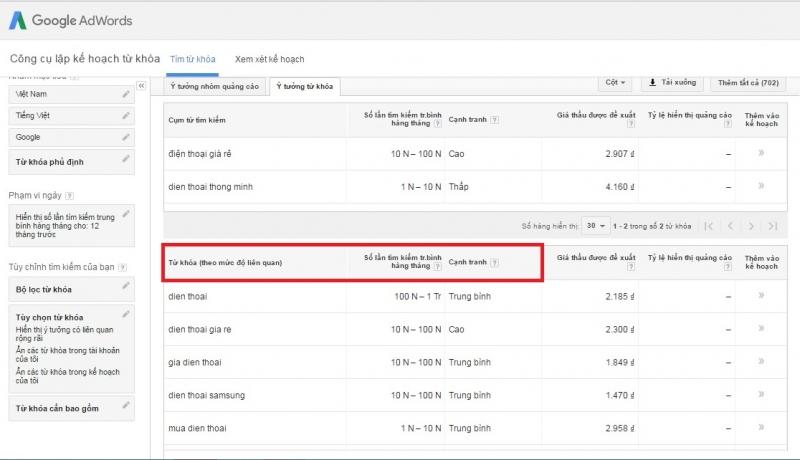Edit the Tiếng Việt language pencil icon
The image size is (800, 460).
126,116
